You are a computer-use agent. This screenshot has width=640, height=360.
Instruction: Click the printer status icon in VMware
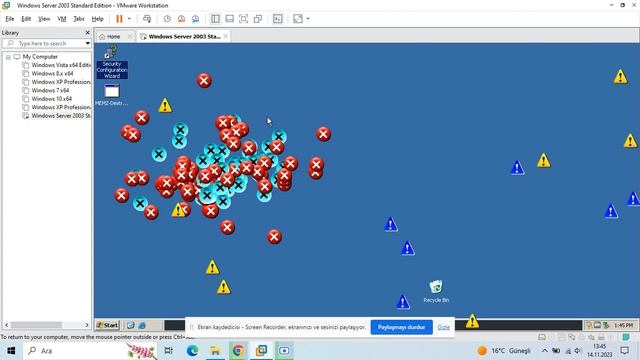[601, 337]
